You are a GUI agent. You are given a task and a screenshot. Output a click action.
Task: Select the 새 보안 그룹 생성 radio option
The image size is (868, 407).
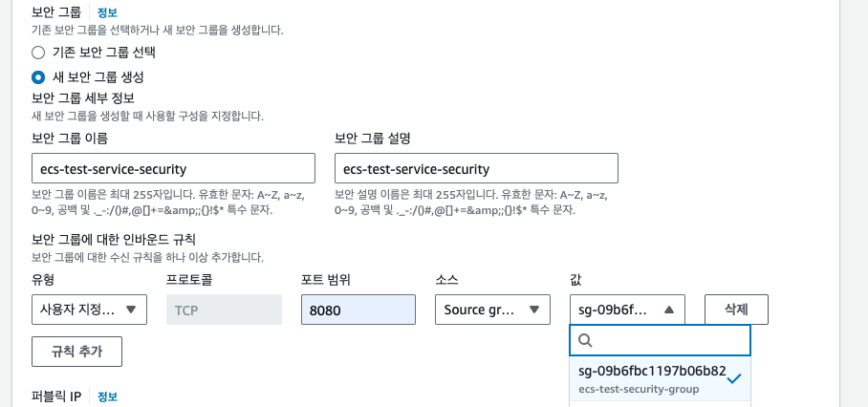[x=38, y=76]
